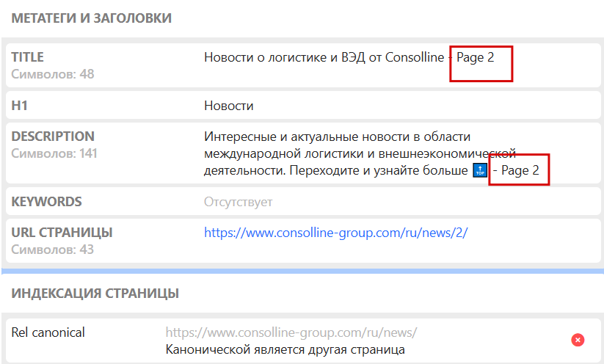Click the red error icon beside Rel canonical

(578, 340)
